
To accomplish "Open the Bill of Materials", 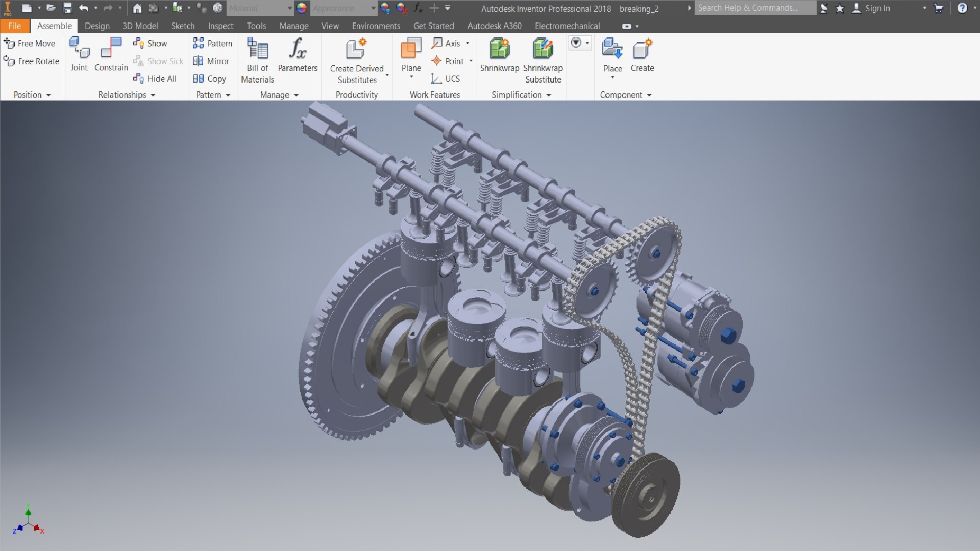I will [257, 60].
